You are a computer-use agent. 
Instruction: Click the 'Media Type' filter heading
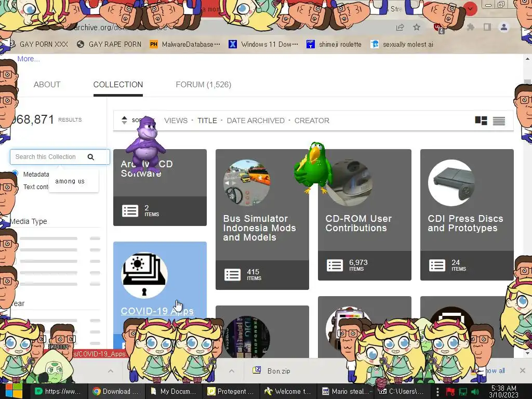pyautogui.click(x=29, y=221)
